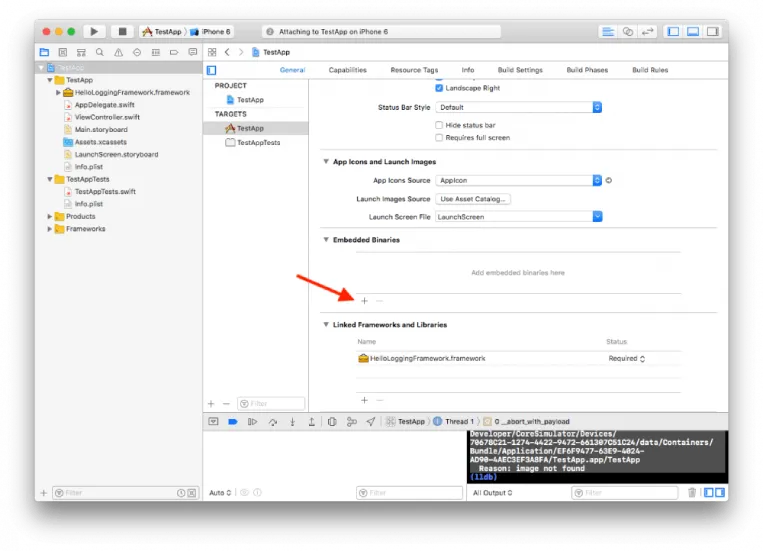The image size is (763, 551).
Task: Open the Project navigator folder icon
Action: (x=44, y=52)
